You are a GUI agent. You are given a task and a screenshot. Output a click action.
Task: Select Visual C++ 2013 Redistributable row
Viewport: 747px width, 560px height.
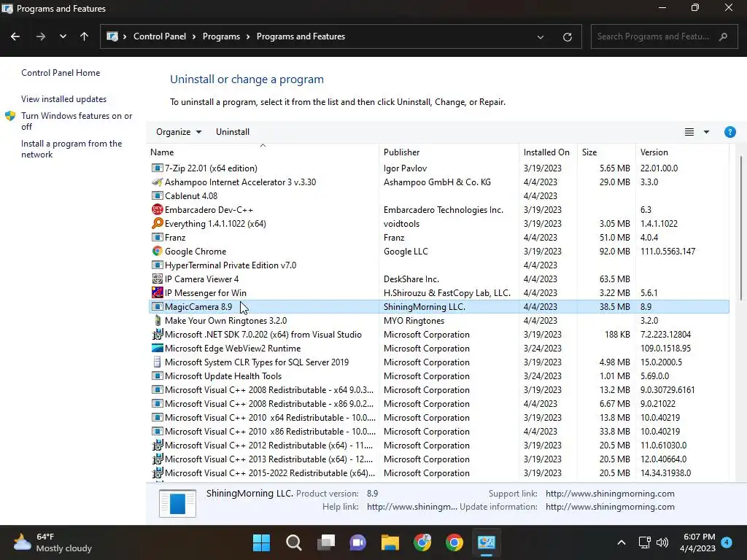point(438,459)
